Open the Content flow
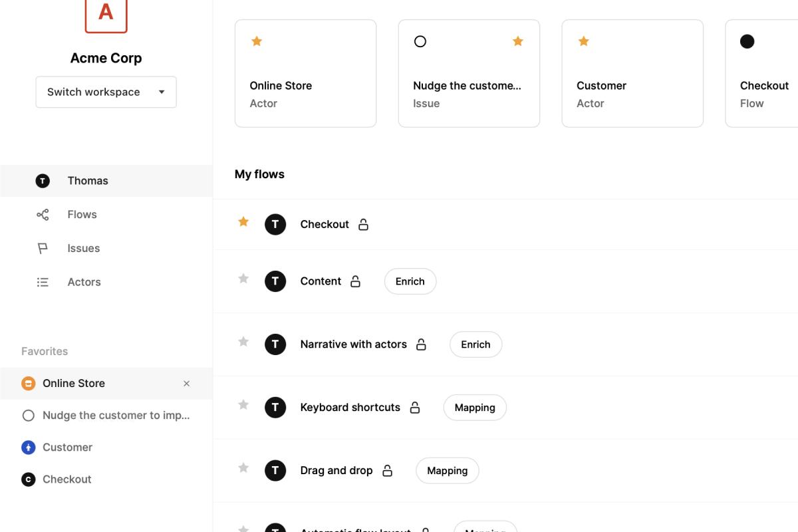798x532 pixels. click(x=321, y=281)
